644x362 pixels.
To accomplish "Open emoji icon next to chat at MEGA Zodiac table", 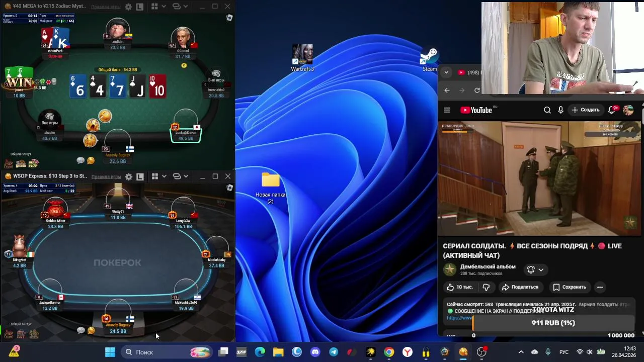I will click(91, 160).
